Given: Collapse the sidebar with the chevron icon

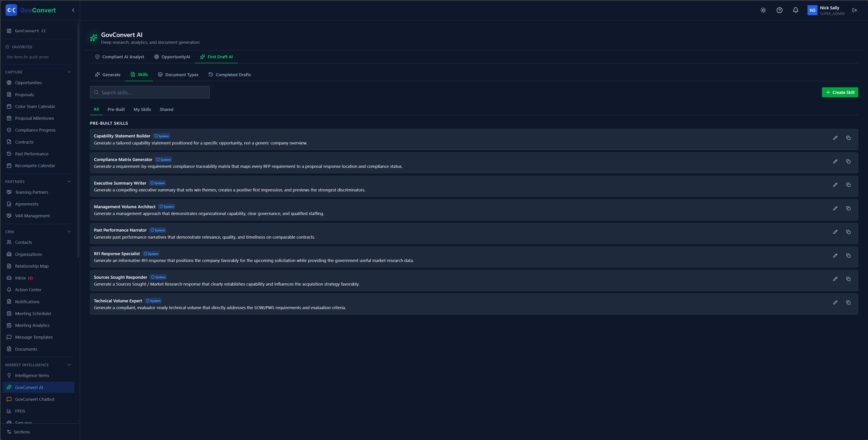Looking at the screenshot, I should click(73, 10).
